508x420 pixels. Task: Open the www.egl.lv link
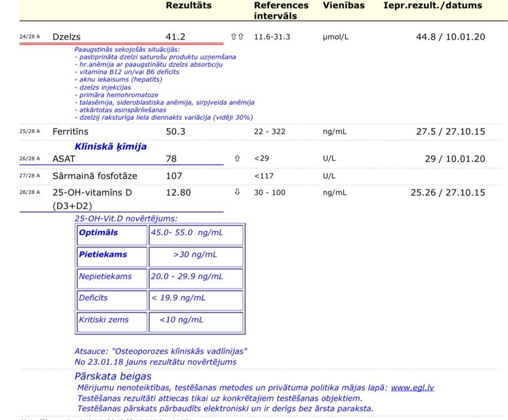(412, 387)
